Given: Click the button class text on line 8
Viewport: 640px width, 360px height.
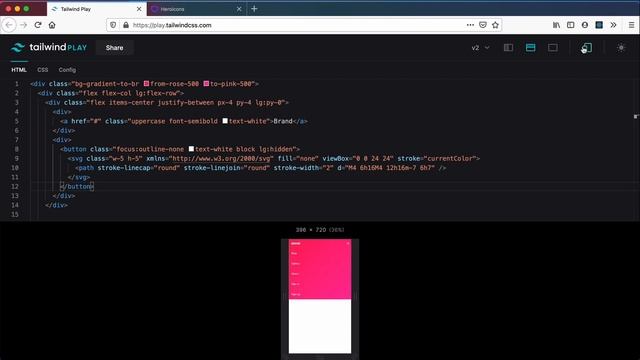Looking at the screenshot, I should coord(203,149).
